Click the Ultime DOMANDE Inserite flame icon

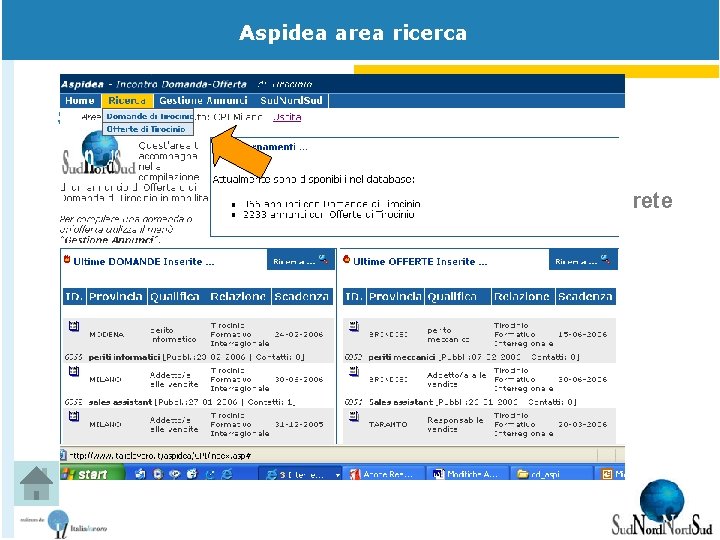67,260
